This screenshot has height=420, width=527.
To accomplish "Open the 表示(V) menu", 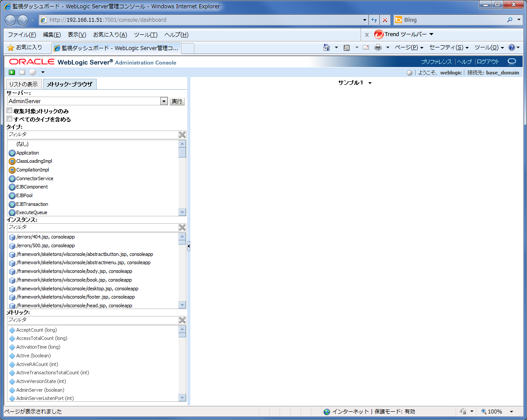I will pos(77,35).
